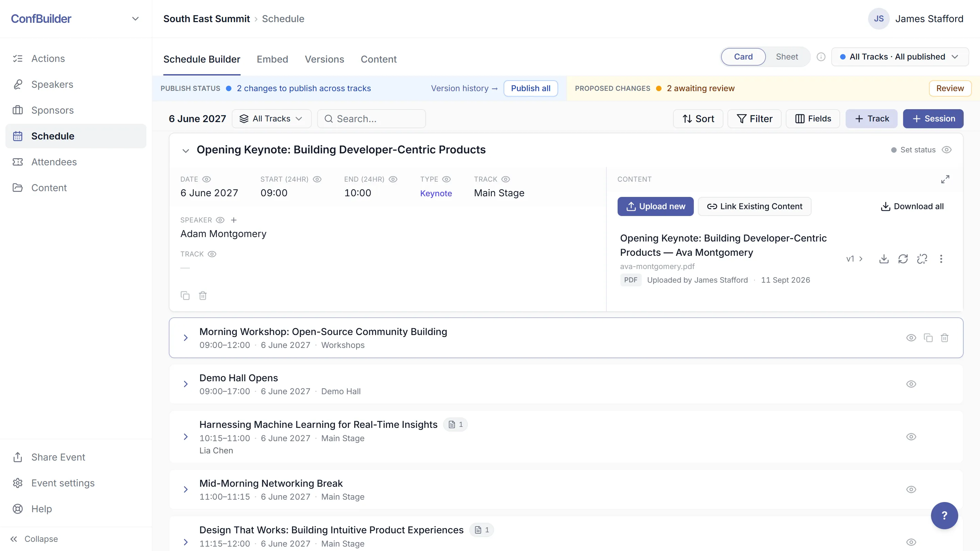Click the JS user avatar
This screenshot has width=980, height=551.
coord(879,19)
